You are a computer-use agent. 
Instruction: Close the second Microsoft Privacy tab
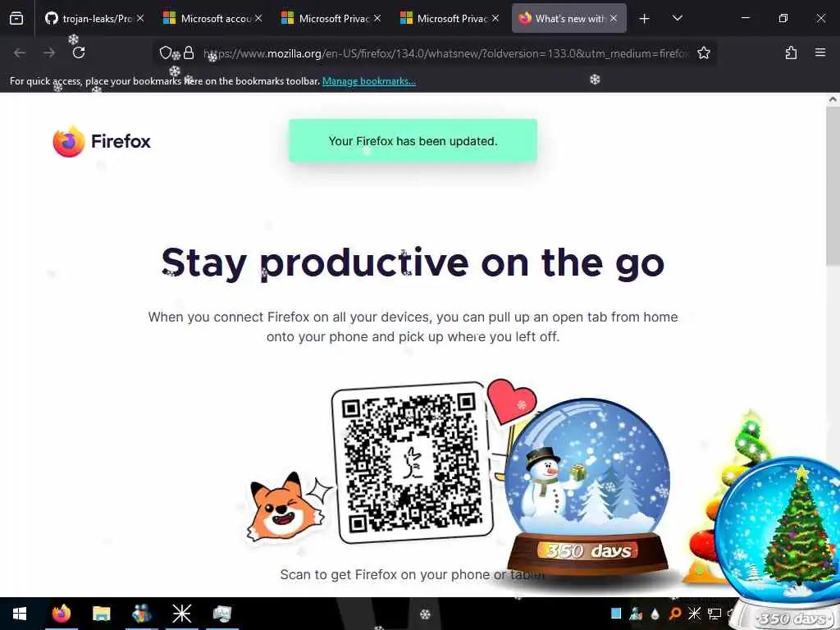[495, 18]
